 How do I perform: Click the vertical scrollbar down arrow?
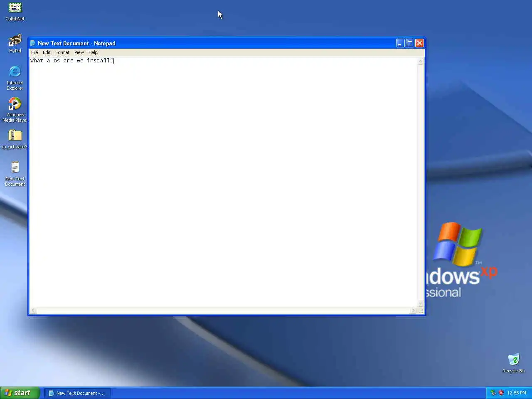click(x=420, y=304)
